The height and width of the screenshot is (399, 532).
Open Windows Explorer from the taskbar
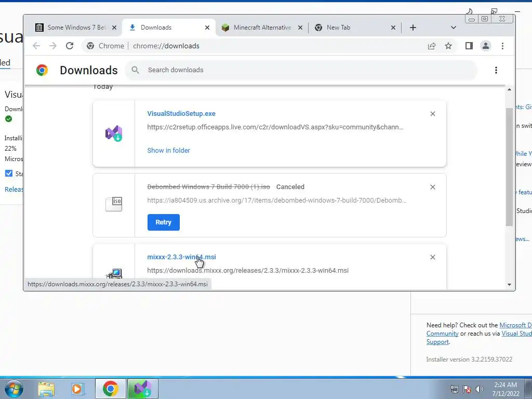46,389
